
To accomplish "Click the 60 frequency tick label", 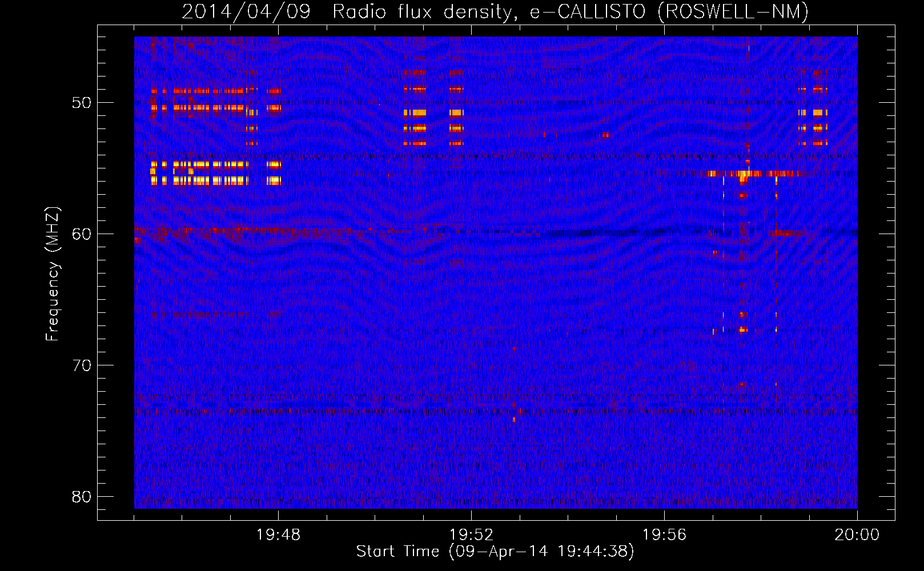I will point(82,234).
